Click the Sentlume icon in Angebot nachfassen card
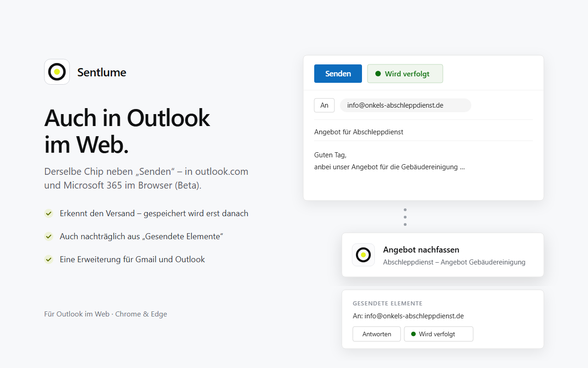 coord(363,255)
